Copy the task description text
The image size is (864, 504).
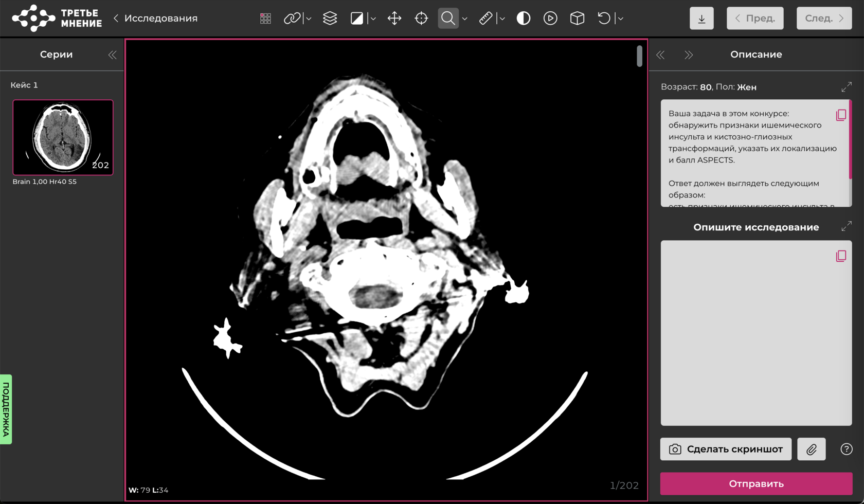(x=841, y=115)
